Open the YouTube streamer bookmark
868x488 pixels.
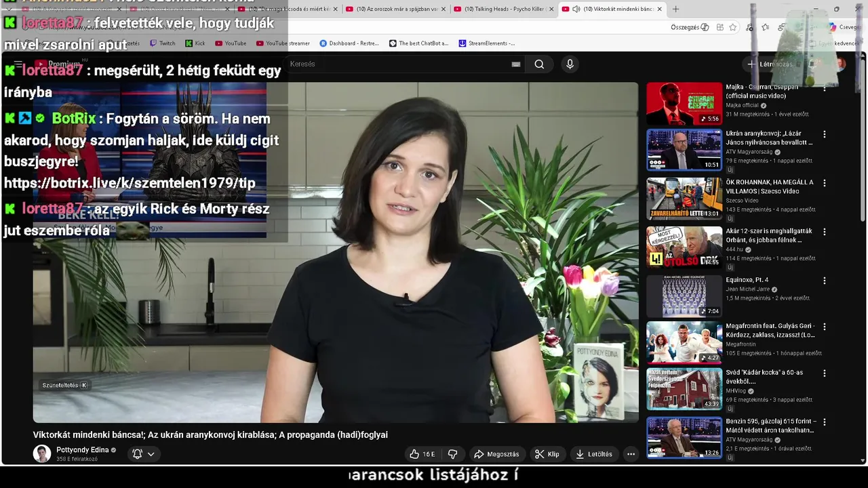pyautogui.click(x=283, y=43)
